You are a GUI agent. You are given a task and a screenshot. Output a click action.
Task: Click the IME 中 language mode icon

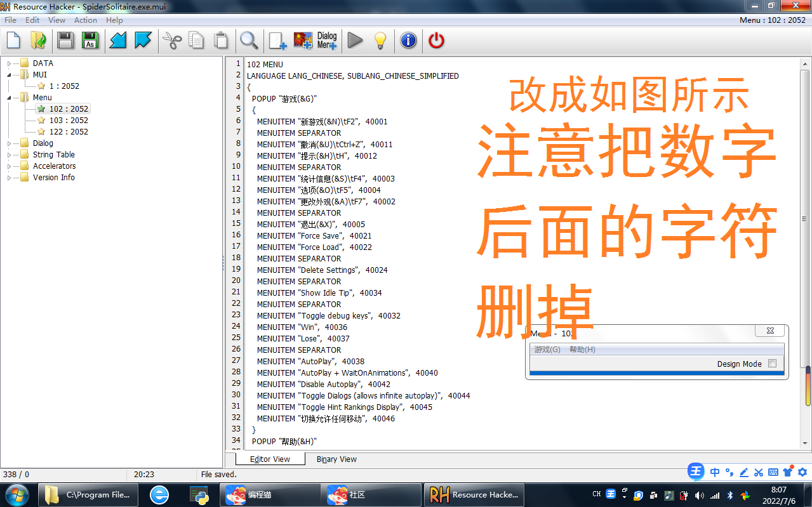coord(715,472)
